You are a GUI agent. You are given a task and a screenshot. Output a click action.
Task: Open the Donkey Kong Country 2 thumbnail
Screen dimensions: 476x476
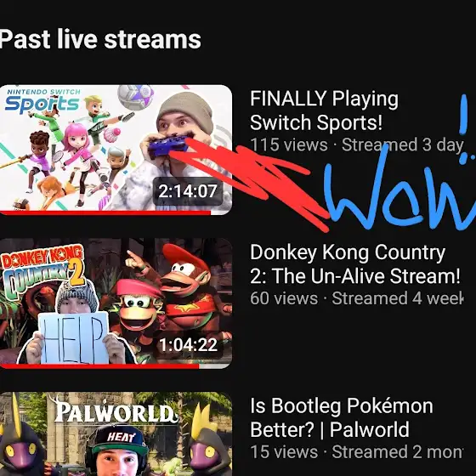(x=116, y=303)
